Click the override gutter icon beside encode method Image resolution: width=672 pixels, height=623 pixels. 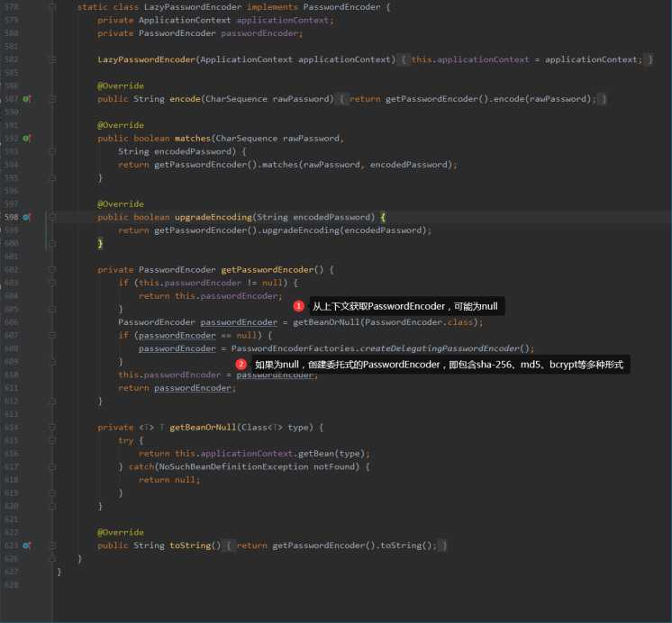[x=26, y=99]
